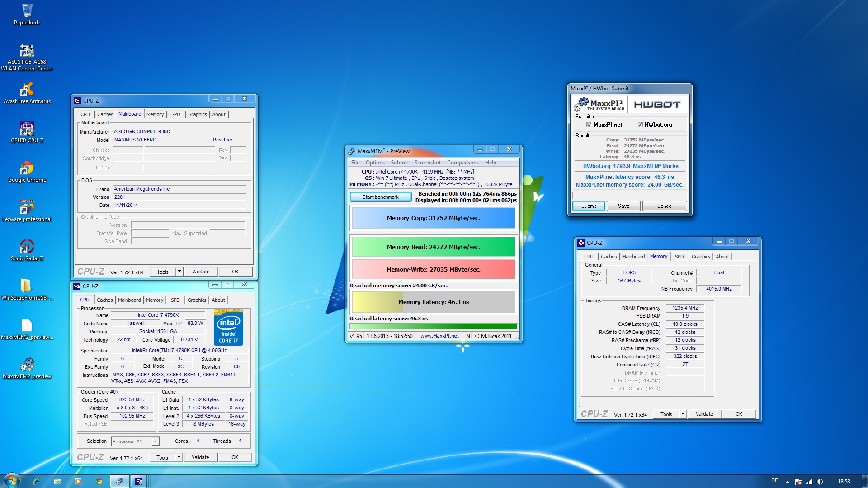The height and width of the screenshot is (488, 868).
Task: Click Validate button in Mainboard CPU-Z window
Action: pos(201,272)
